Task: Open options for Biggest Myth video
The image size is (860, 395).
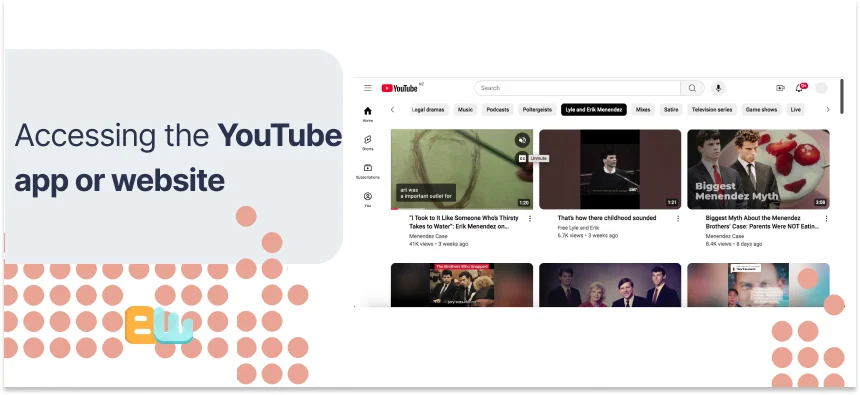Action: point(826,218)
